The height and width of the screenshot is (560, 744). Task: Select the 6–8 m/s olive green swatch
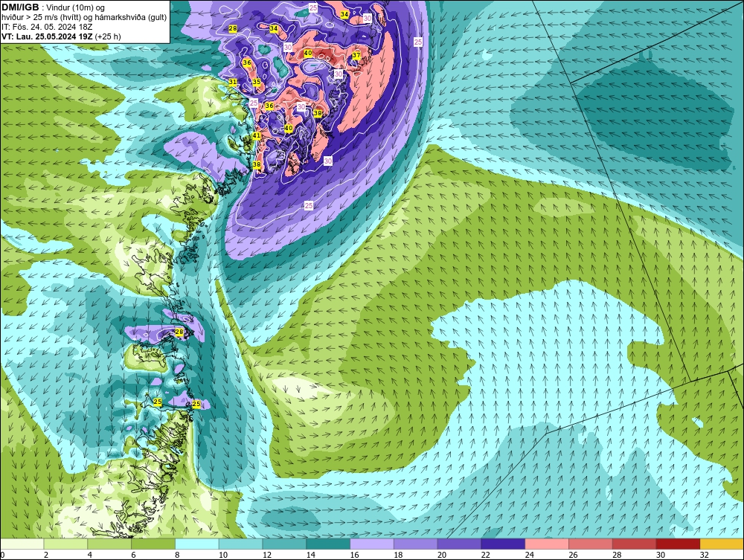(153, 544)
